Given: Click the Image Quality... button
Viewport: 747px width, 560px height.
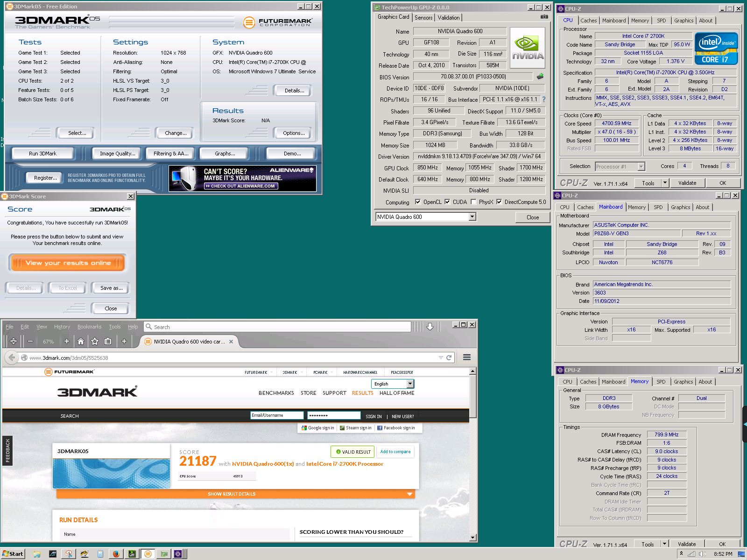Looking at the screenshot, I should click(x=117, y=153).
